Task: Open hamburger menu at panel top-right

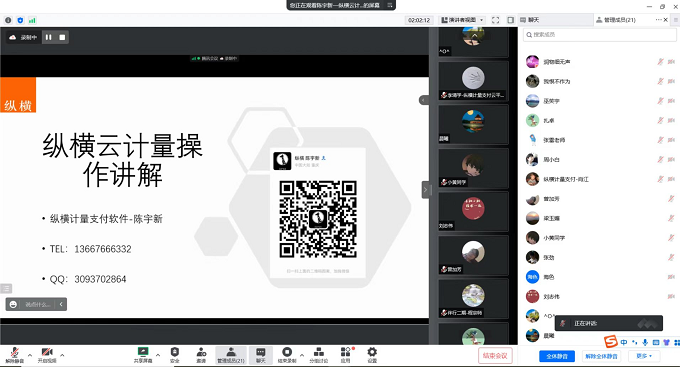Action: pos(676,20)
